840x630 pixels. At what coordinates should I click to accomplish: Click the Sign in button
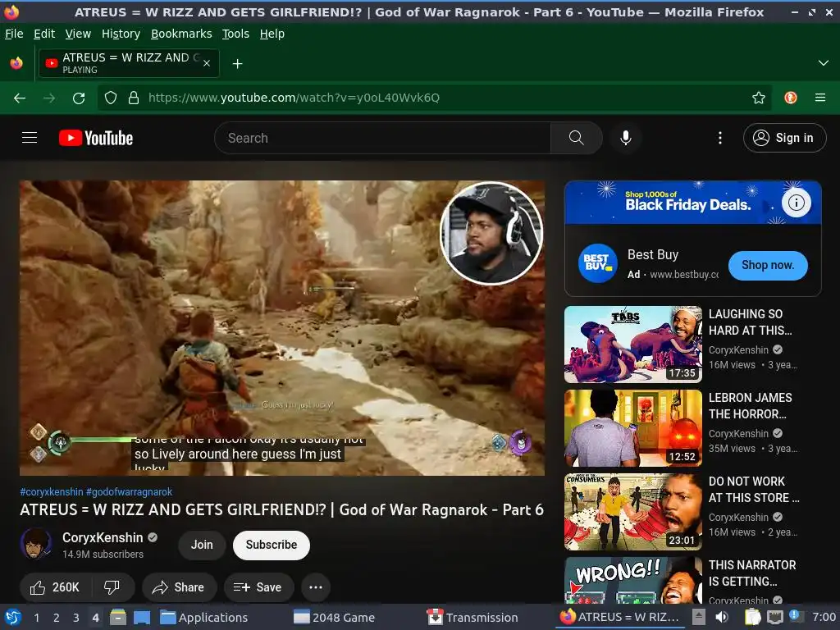784,138
